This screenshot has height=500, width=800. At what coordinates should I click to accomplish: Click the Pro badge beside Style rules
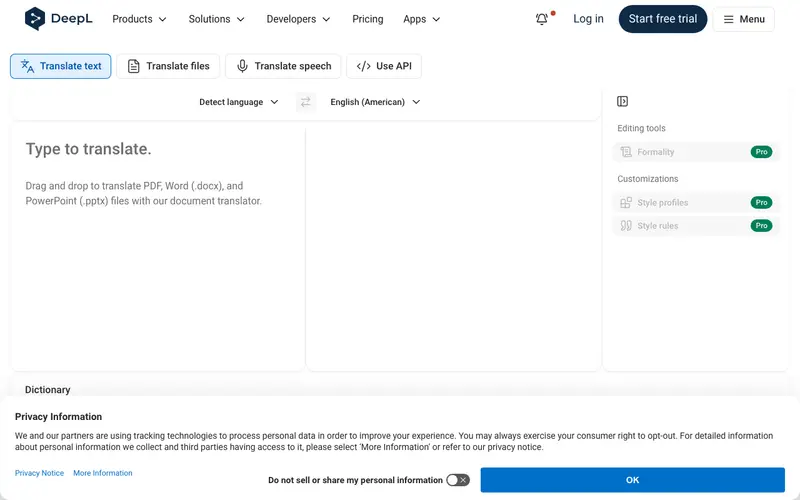pyautogui.click(x=761, y=226)
